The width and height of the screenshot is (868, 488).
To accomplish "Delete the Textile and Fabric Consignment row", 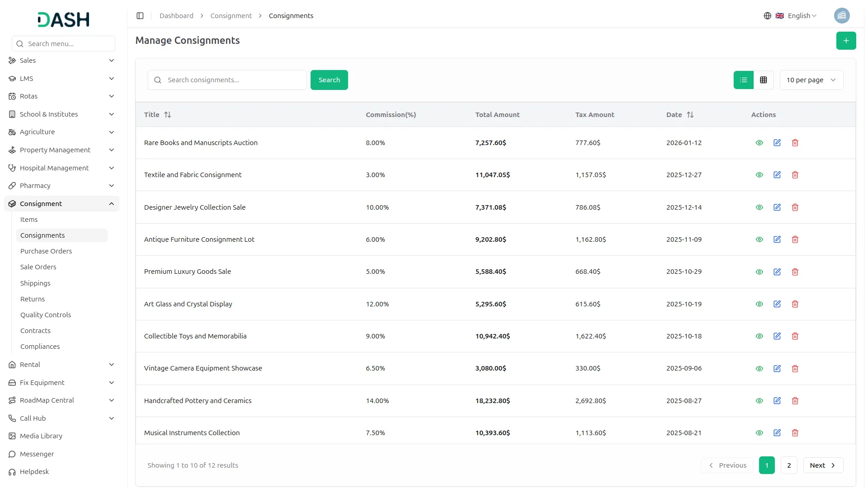I will pos(795,175).
